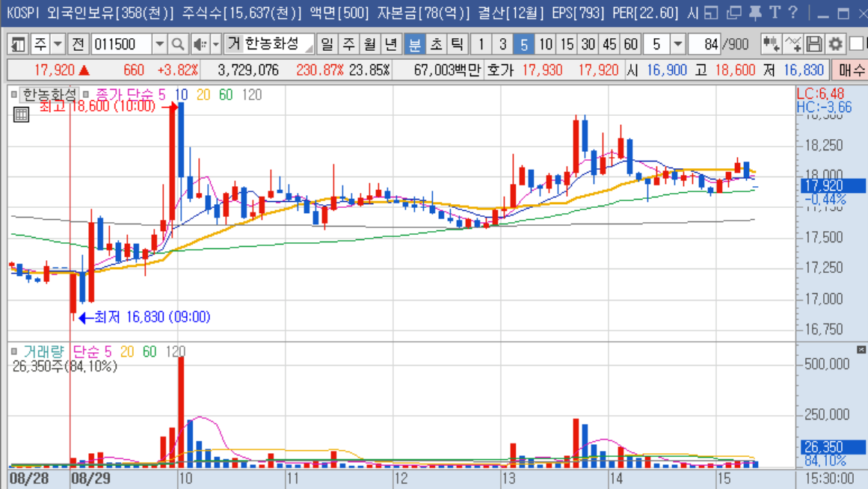
Task: Click the volume tag 26,350 on axis
Action: click(833, 447)
